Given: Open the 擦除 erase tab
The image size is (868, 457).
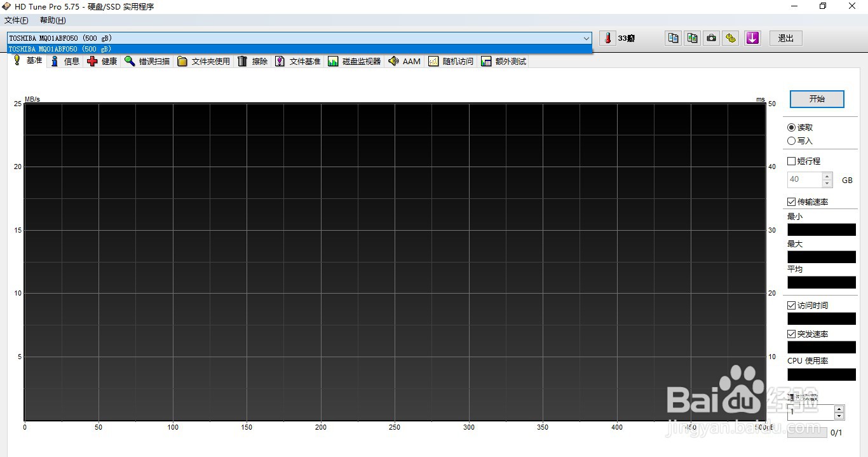Looking at the screenshot, I should (x=253, y=62).
